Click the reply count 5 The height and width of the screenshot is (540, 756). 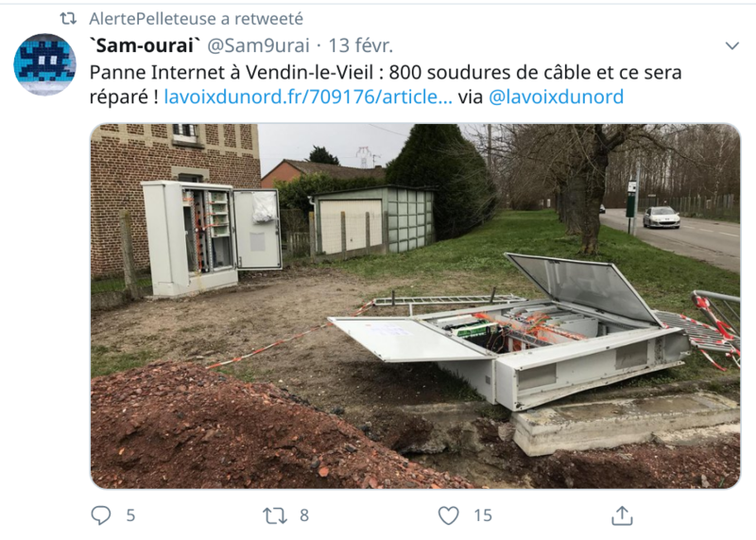coord(130,515)
